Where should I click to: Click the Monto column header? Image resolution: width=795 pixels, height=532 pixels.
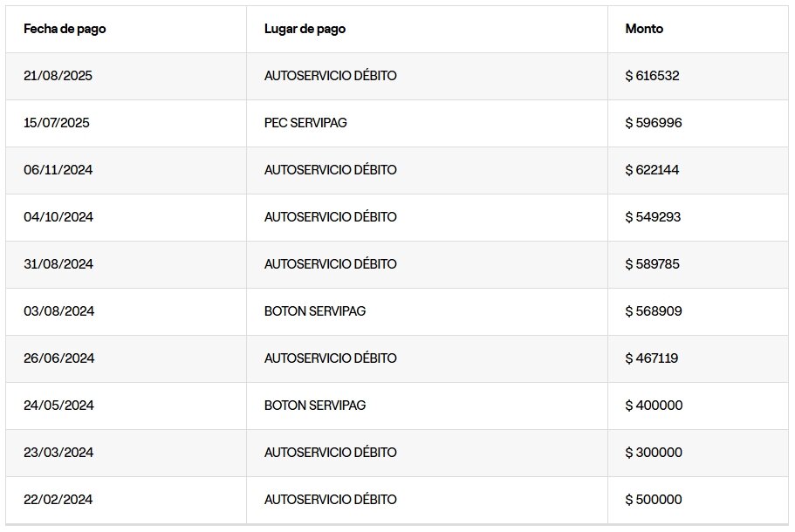[x=644, y=29]
